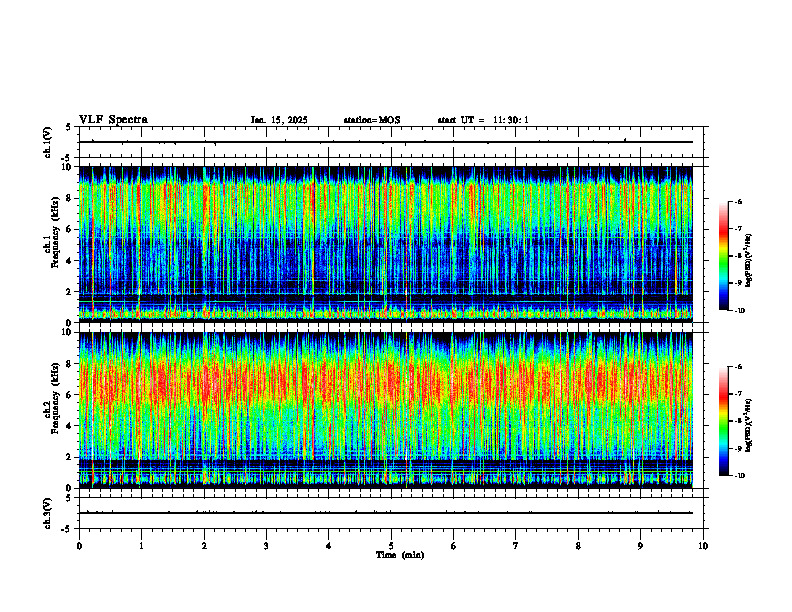Click the ch.1 spectrogram color scale bar
This screenshot has width=792, height=612.
(723, 256)
